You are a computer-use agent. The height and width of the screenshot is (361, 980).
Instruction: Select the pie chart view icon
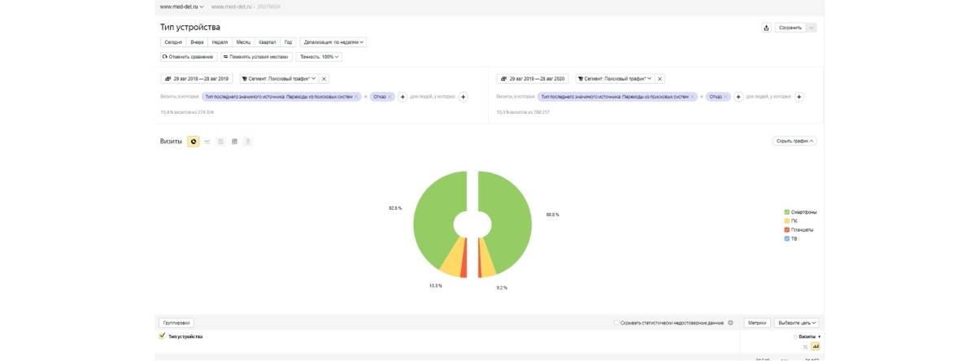(194, 141)
